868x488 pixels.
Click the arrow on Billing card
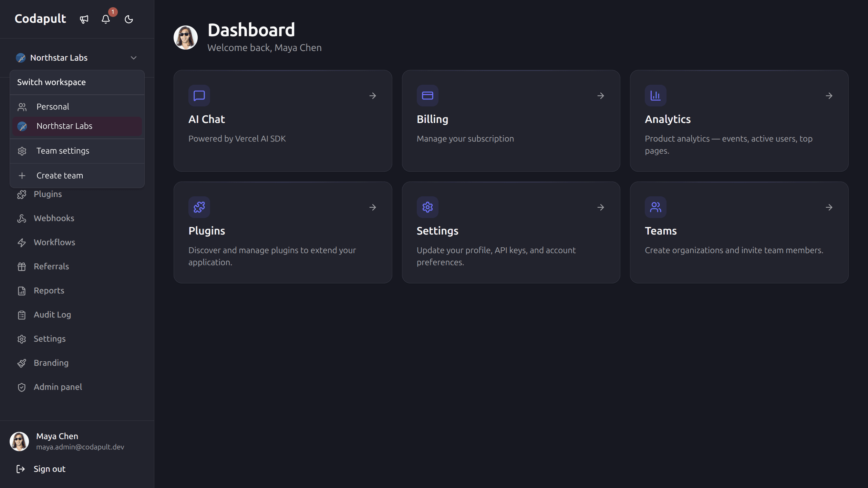[x=601, y=96]
